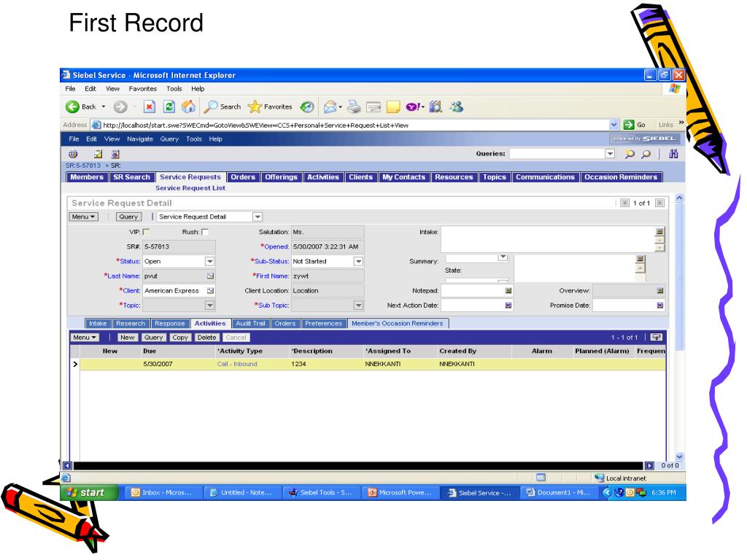747x560 pixels.
Task: Click the Messenger people icon
Action: [457, 106]
